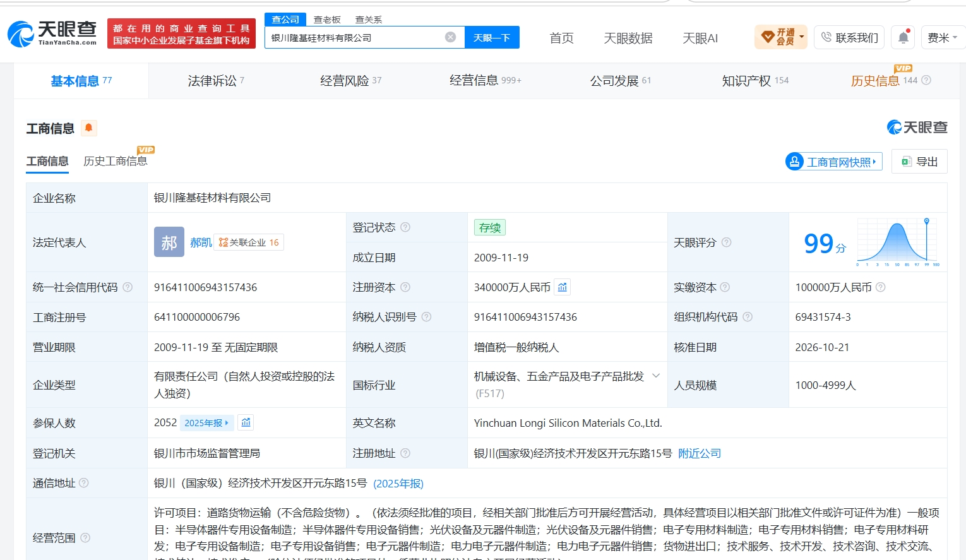Open the 费米 user dropdown
The height and width of the screenshot is (560, 966).
943,38
